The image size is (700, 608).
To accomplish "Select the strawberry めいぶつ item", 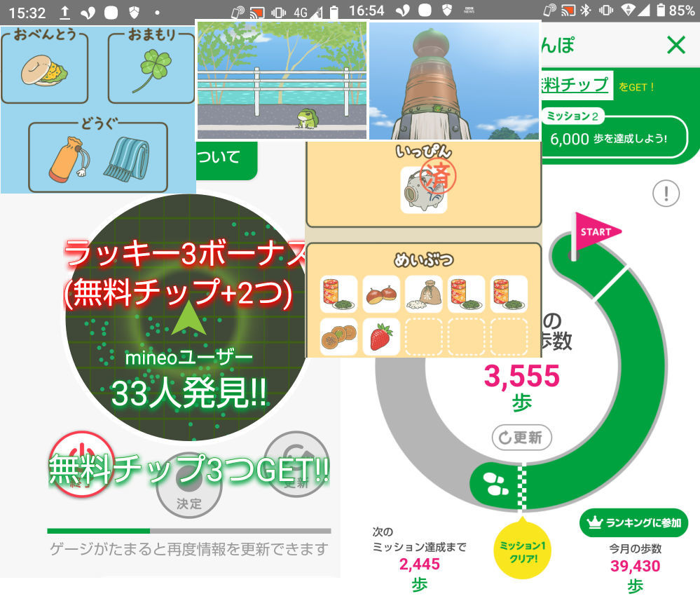I will [381, 337].
